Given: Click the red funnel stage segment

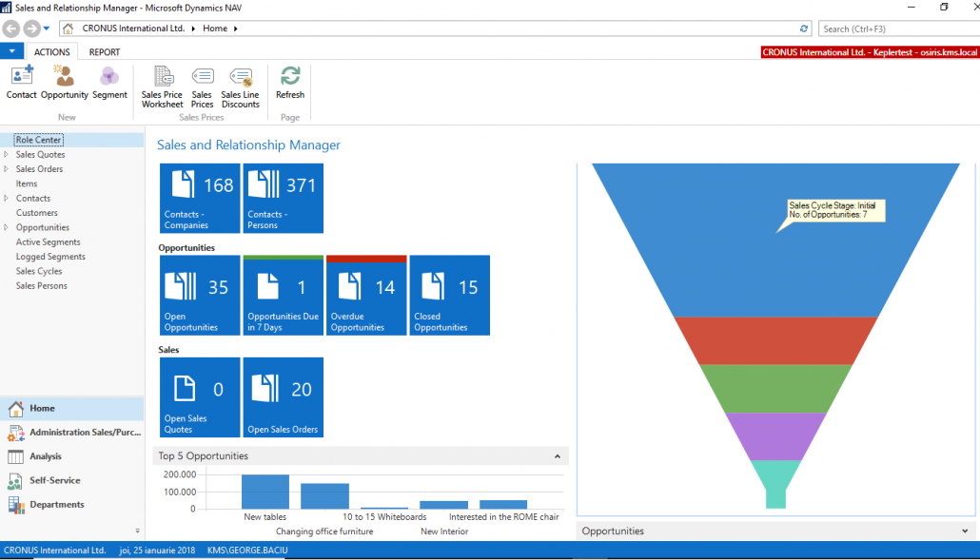Looking at the screenshot, I should 775,341.
